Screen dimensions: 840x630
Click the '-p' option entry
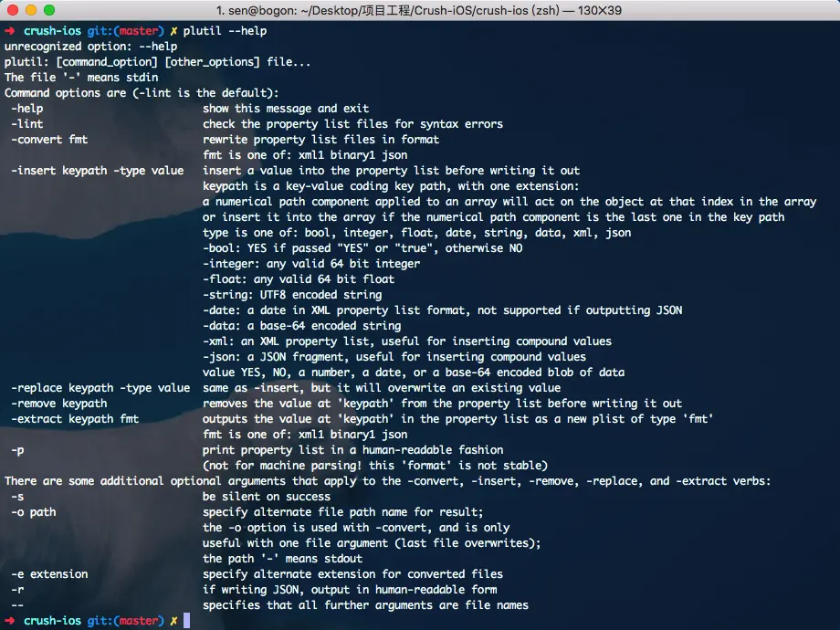(x=17, y=450)
